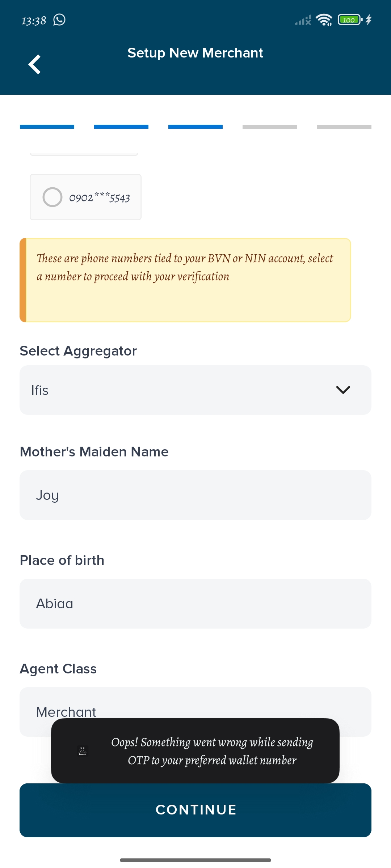Jump to the first progress step

pyautogui.click(x=47, y=127)
